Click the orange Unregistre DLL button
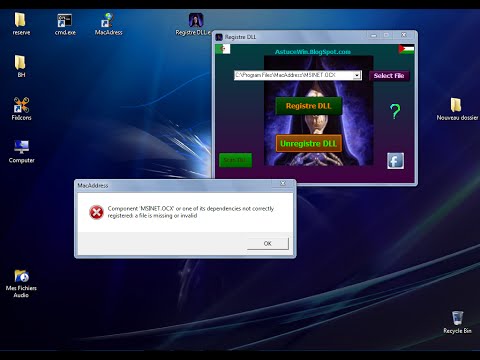The height and width of the screenshot is (360, 480). click(x=309, y=144)
